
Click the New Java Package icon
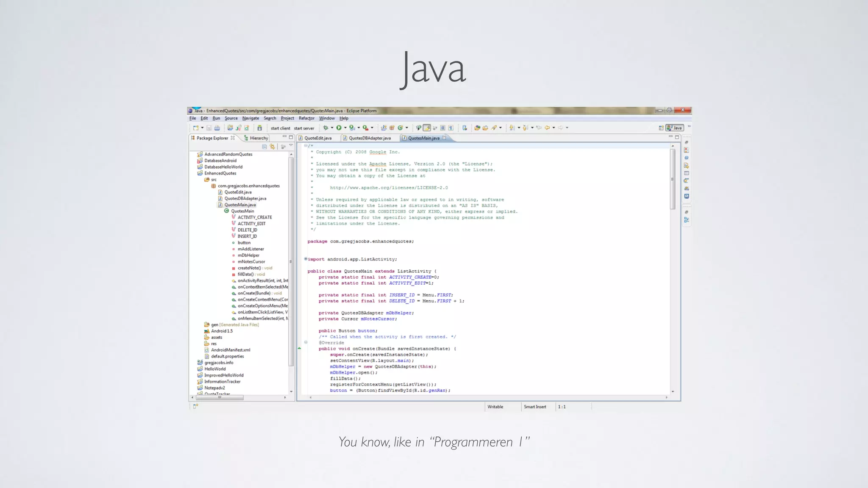[392, 128]
